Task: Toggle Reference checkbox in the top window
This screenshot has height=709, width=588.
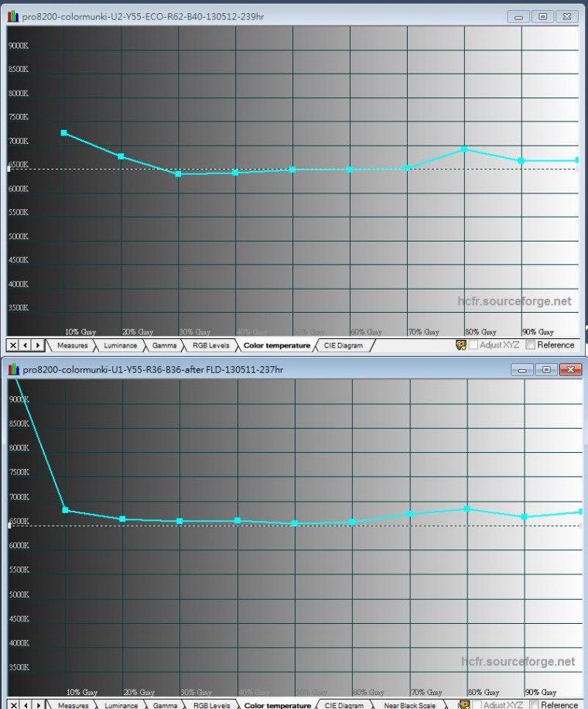Action: tap(531, 345)
